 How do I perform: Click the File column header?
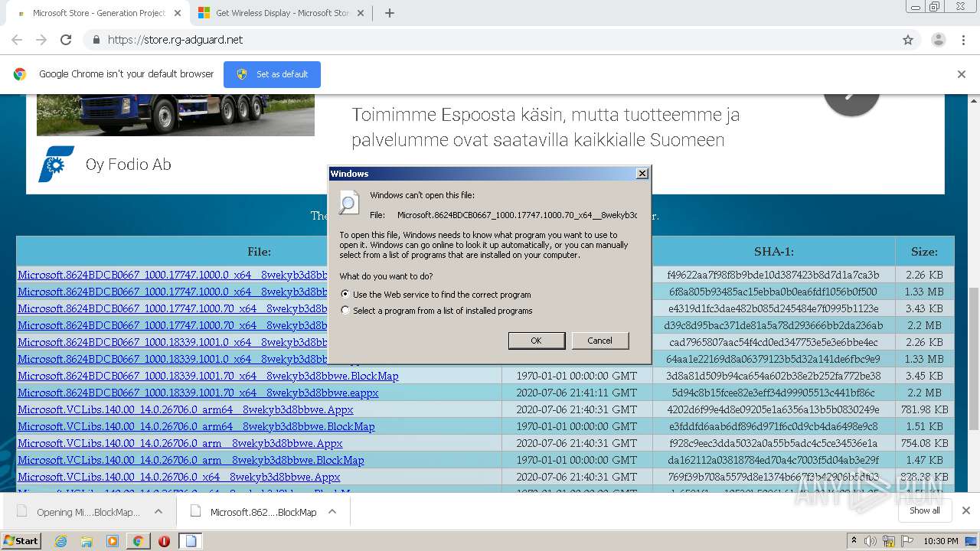(x=259, y=251)
